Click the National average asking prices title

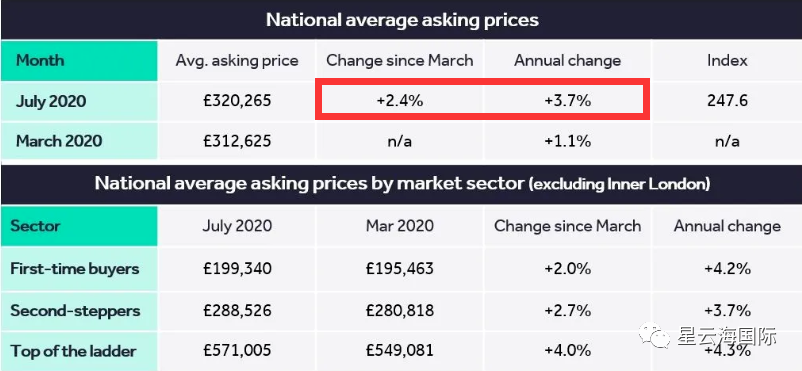(402, 20)
